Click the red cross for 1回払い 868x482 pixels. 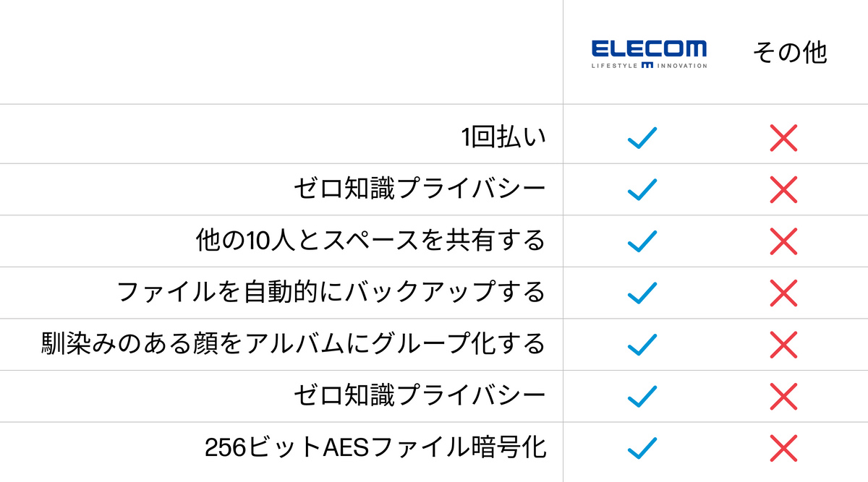point(783,138)
